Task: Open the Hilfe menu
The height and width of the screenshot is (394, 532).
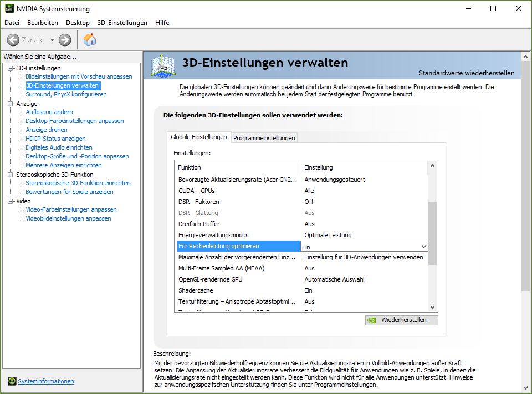Action: tap(162, 22)
